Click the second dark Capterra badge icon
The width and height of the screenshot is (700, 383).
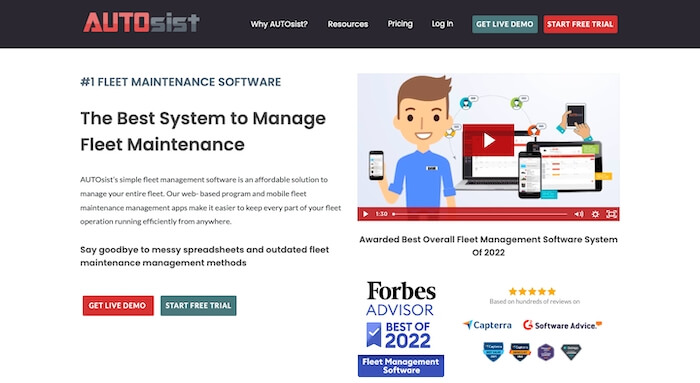pyautogui.click(x=520, y=351)
